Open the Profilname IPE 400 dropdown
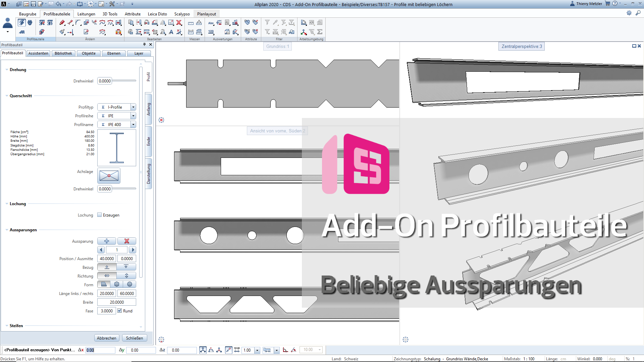This screenshot has height=362, width=644. 133,125
